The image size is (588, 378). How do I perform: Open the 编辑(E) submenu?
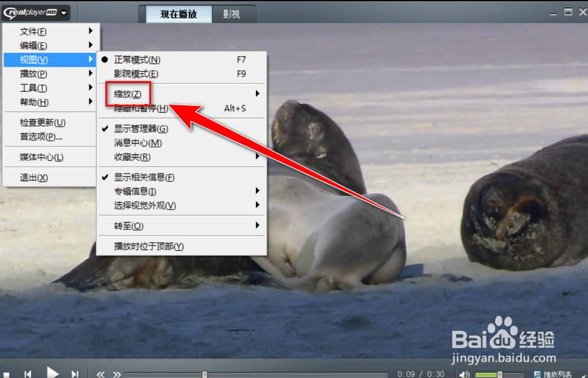(51, 46)
